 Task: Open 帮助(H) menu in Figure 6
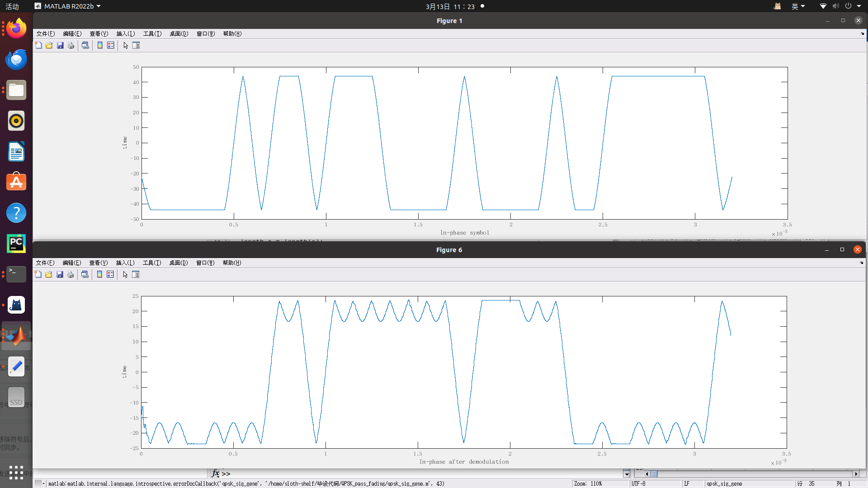[232, 263]
